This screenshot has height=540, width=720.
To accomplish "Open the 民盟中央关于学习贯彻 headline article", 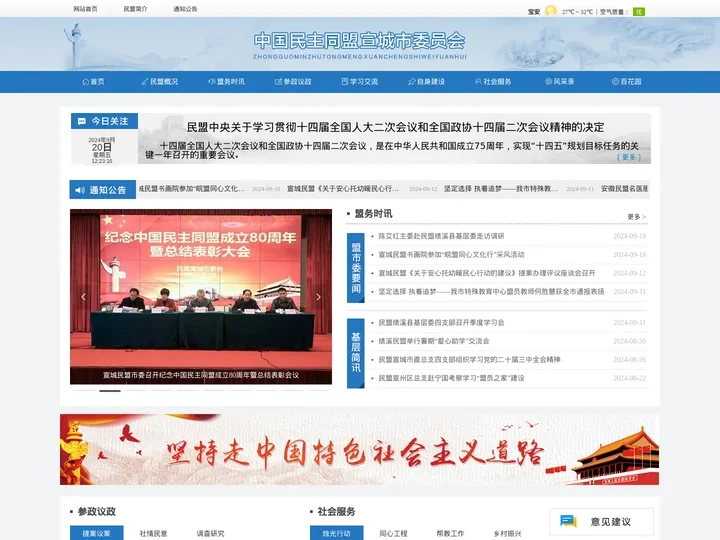I will [395, 127].
